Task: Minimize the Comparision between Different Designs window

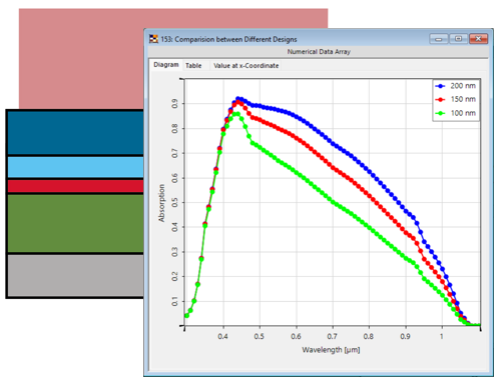Action: (439, 39)
